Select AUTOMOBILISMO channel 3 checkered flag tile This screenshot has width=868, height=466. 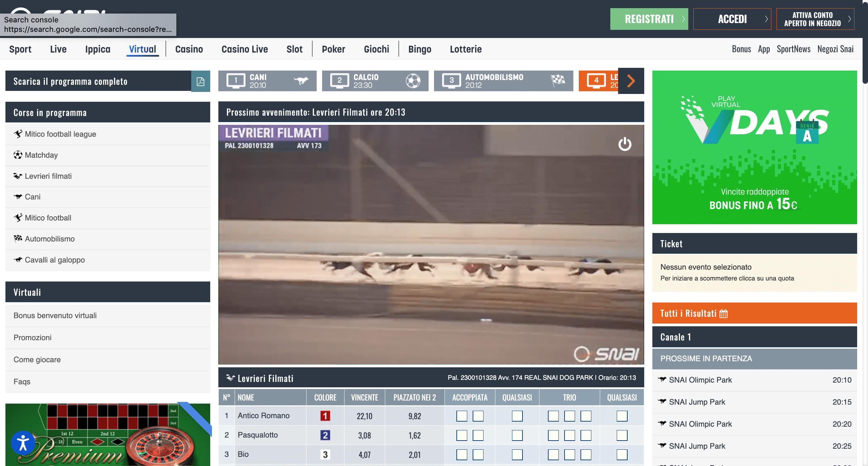(503, 81)
